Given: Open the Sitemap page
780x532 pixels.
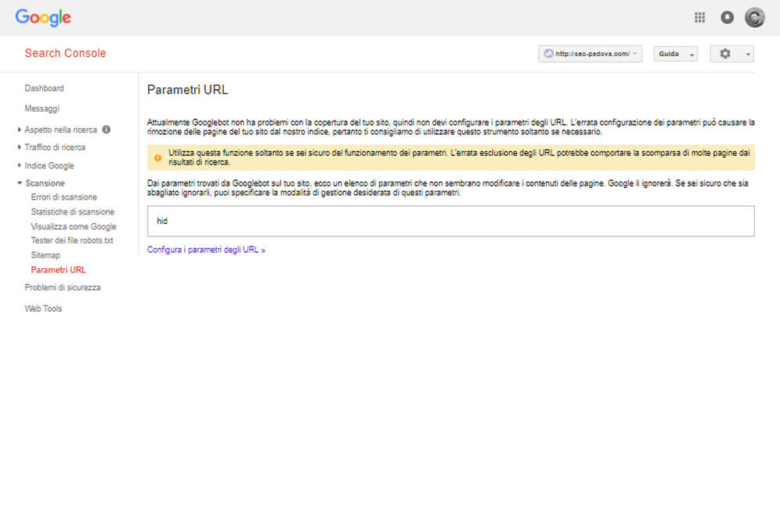Looking at the screenshot, I should coord(45,255).
